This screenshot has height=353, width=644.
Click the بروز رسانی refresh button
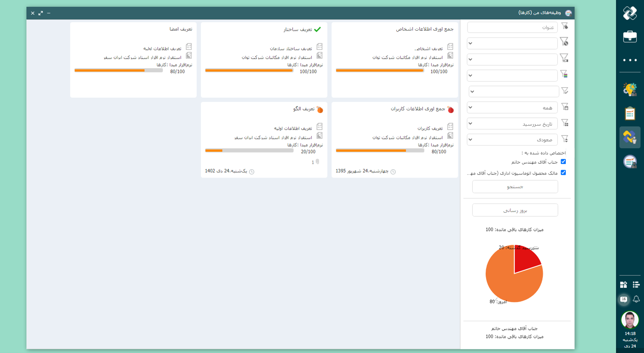point(515,210)
